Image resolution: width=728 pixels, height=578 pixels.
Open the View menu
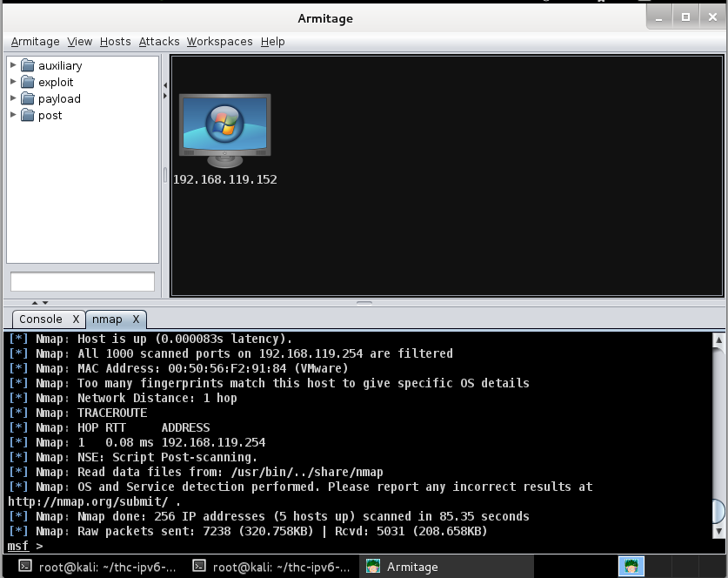pos(79,42)
